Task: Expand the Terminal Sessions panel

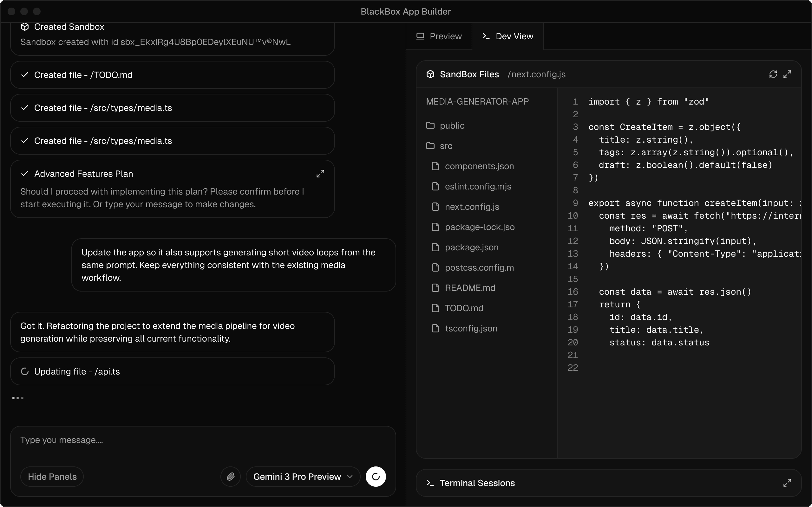Action: 787,483
